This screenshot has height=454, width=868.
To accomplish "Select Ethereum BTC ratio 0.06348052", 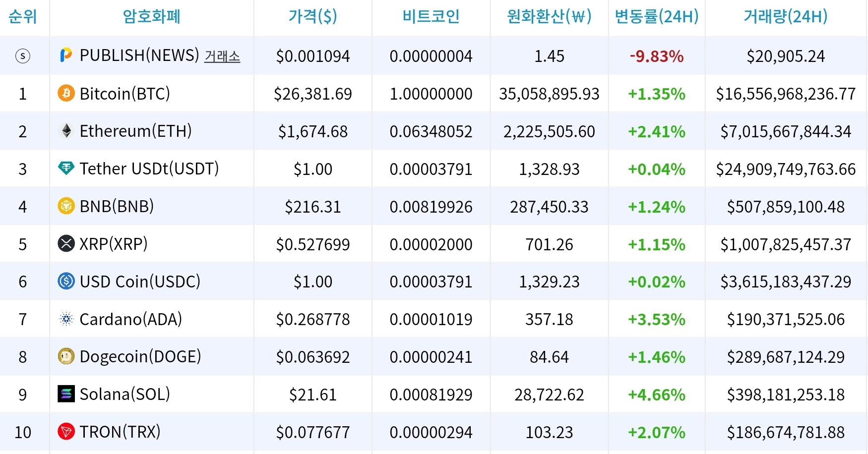I will click(431, 131).
